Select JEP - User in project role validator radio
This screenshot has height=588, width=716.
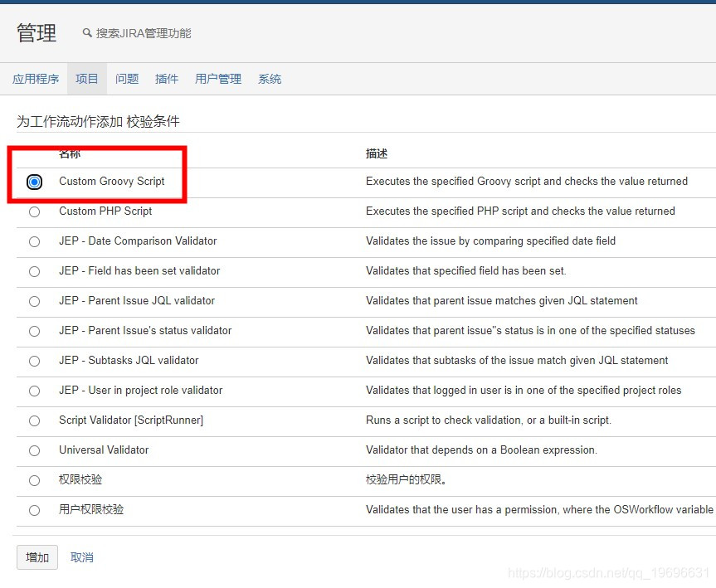click(34, 391)
